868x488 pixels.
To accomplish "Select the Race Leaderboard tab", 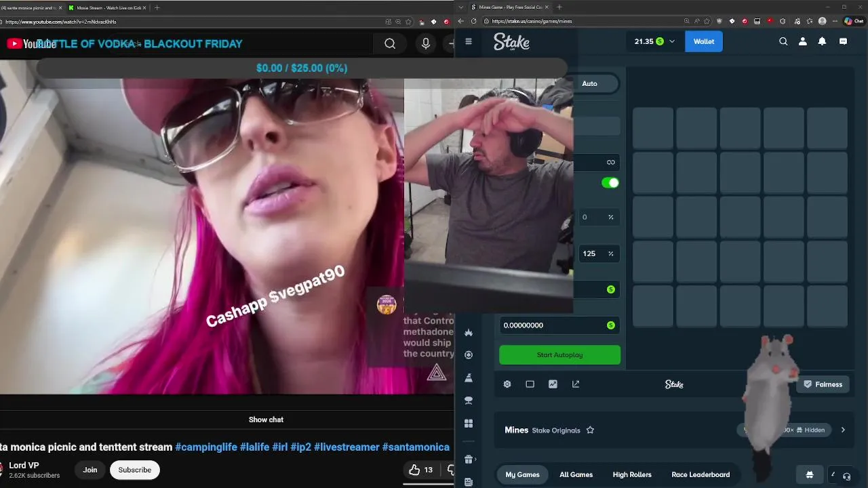I will (x=701, y=474).
